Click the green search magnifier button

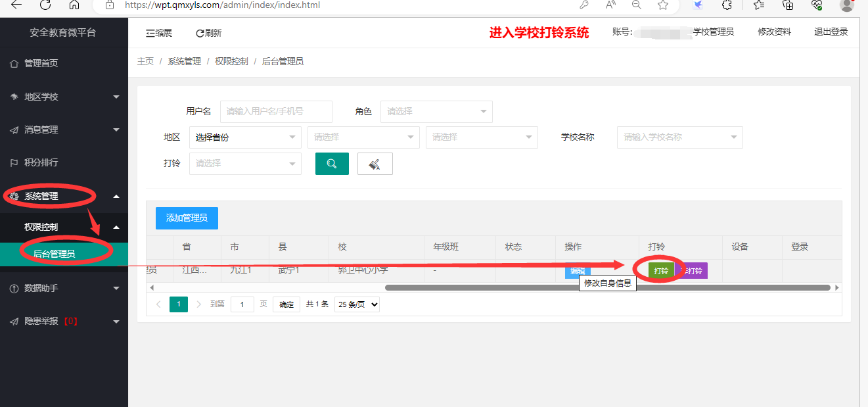click(x=332, y=164)
